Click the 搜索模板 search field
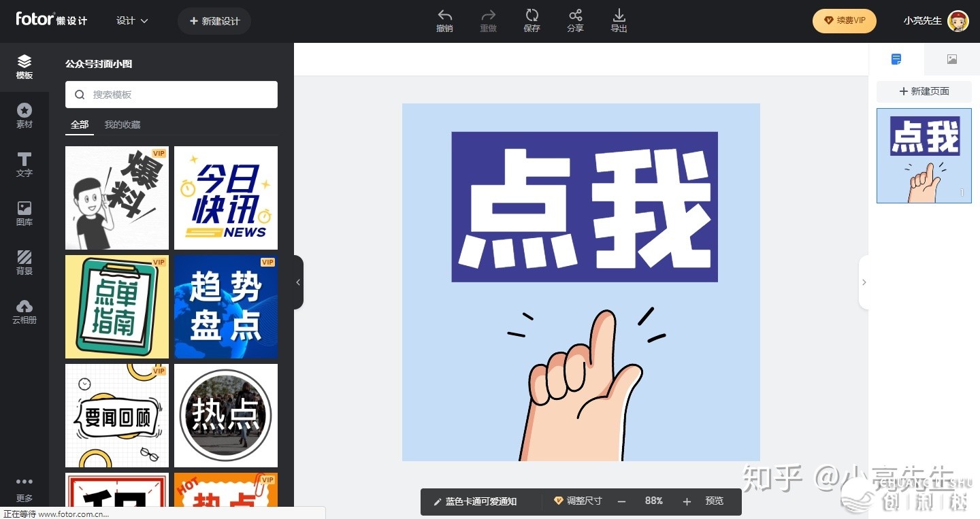This screenshot has height=519, width=980. (171, 95)
